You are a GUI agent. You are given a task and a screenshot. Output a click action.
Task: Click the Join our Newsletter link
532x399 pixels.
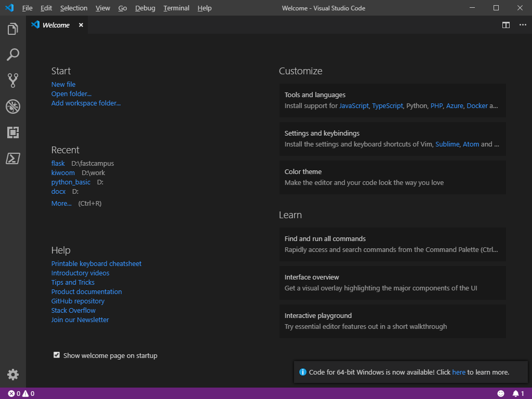80,320
